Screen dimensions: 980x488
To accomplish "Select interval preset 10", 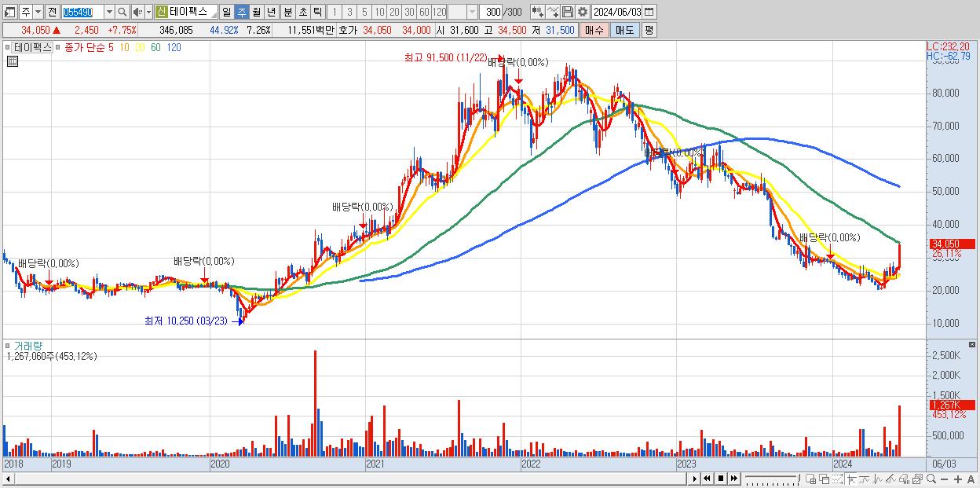I will click(x=379, y=12).
